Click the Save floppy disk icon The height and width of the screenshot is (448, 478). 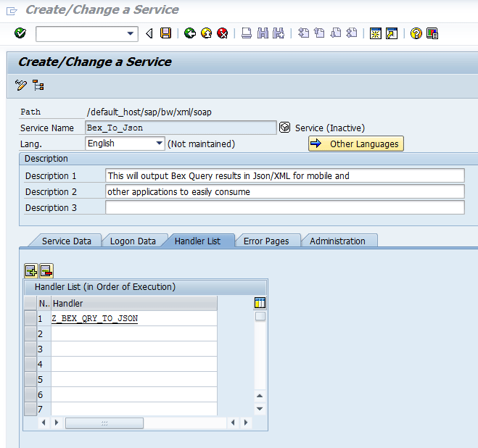[x=166, y=33]
